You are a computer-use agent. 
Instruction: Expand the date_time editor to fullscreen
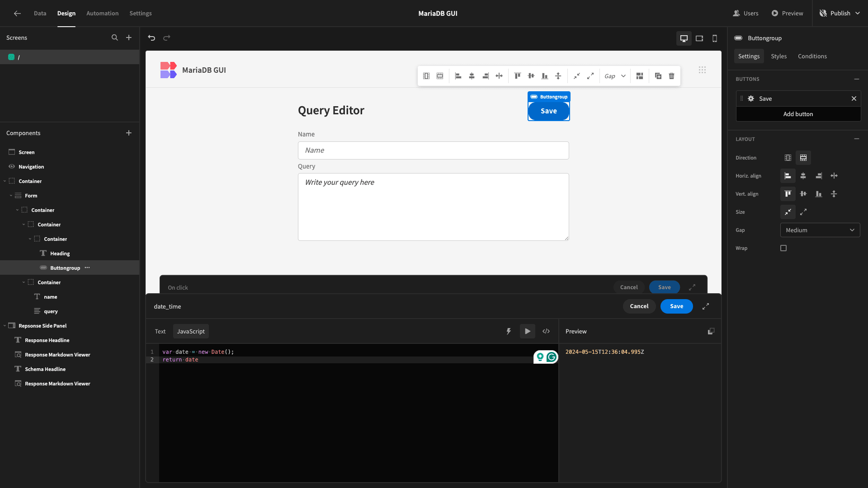[706, 306]
